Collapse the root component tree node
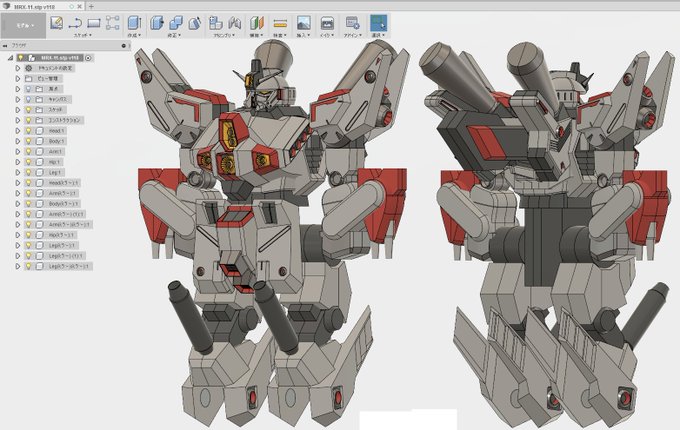Image resolution: width=680 pixels, height=430 pixels. [x=10, y=58]
